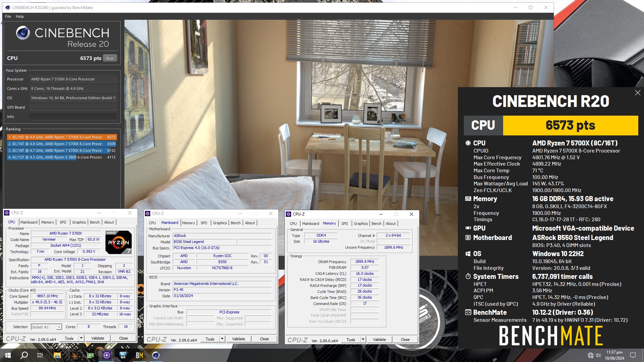Click the 6573 pts score in yellow banner
The width and height of the screenshot is (644, 362).
click(570, 125)
